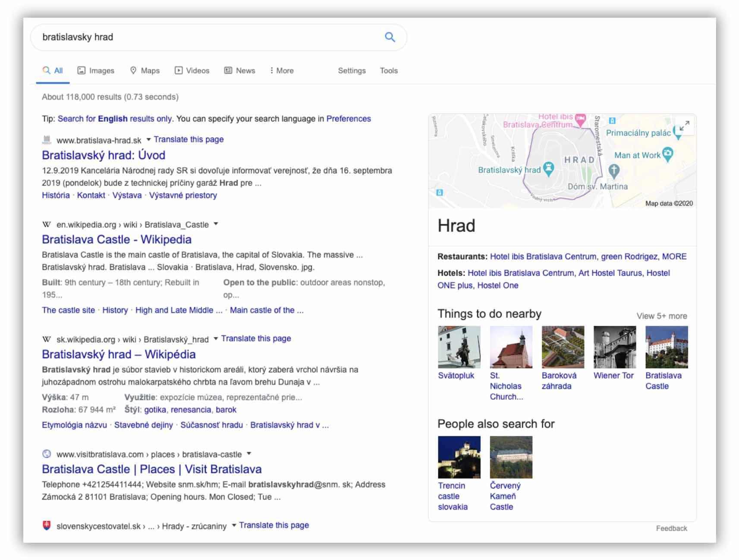Open the Trencin castle slovakia thumbnail

(x=459, y=457)
